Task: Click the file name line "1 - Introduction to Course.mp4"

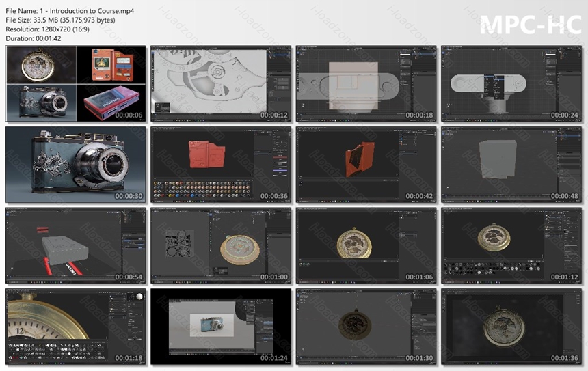Action: (70, 11)
